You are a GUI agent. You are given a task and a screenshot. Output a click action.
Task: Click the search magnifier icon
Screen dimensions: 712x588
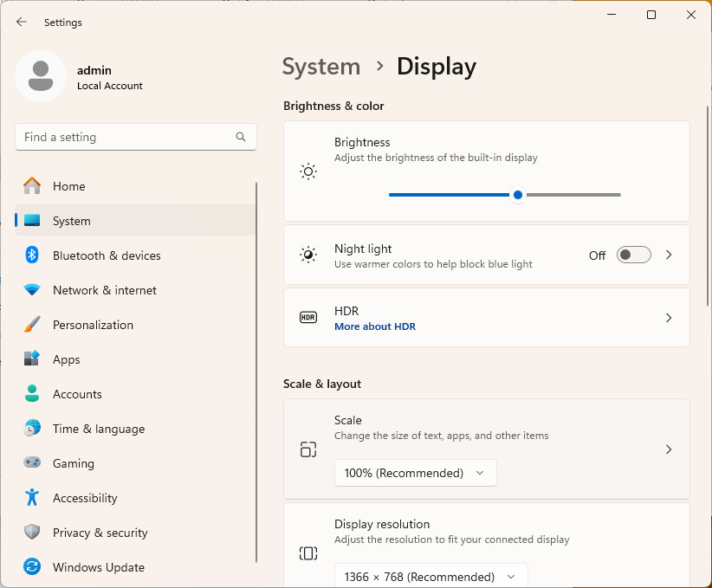pos(241,137)
